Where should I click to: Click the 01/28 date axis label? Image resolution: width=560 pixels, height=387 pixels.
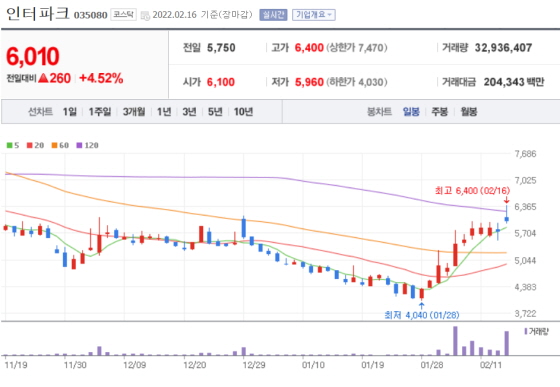click(432, 365)
